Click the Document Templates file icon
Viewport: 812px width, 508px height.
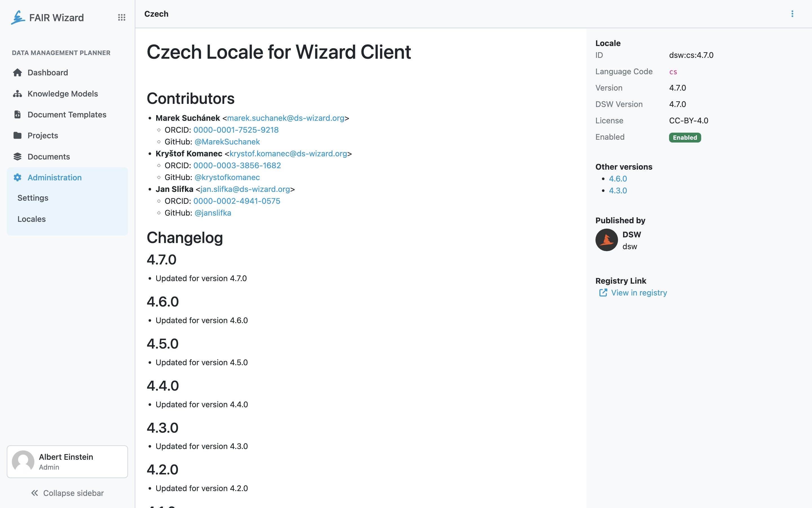click(x=17, y=115)
